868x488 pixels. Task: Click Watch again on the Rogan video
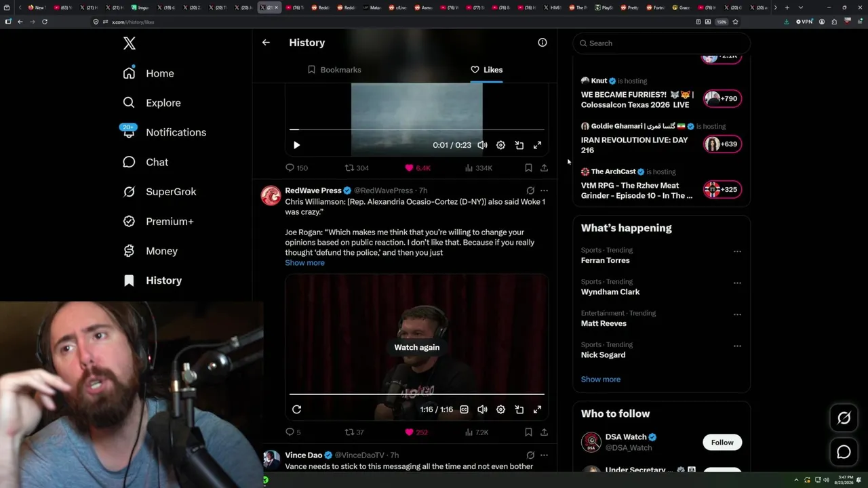(417, 348)
